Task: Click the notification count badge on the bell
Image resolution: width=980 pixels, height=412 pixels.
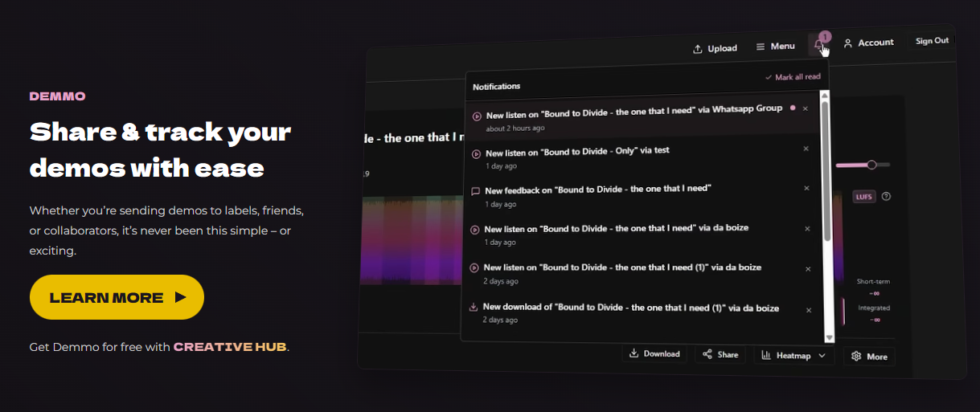Action: coord(825,37)
